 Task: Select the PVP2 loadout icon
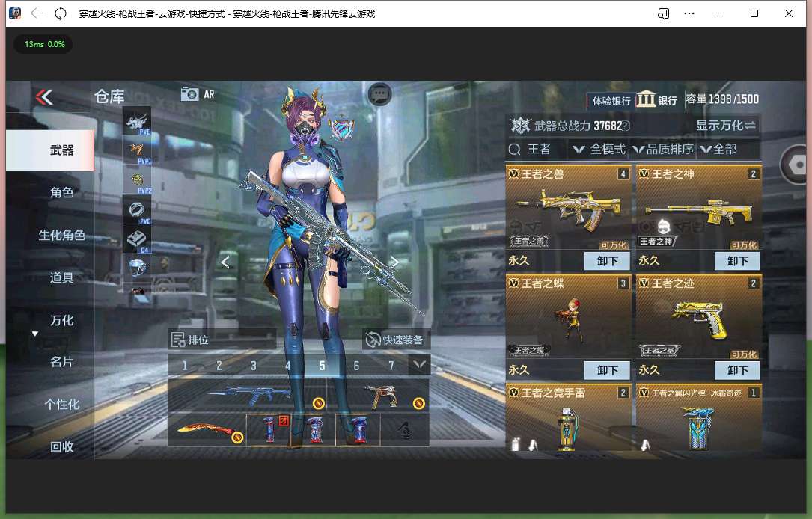tap(137, 180)
